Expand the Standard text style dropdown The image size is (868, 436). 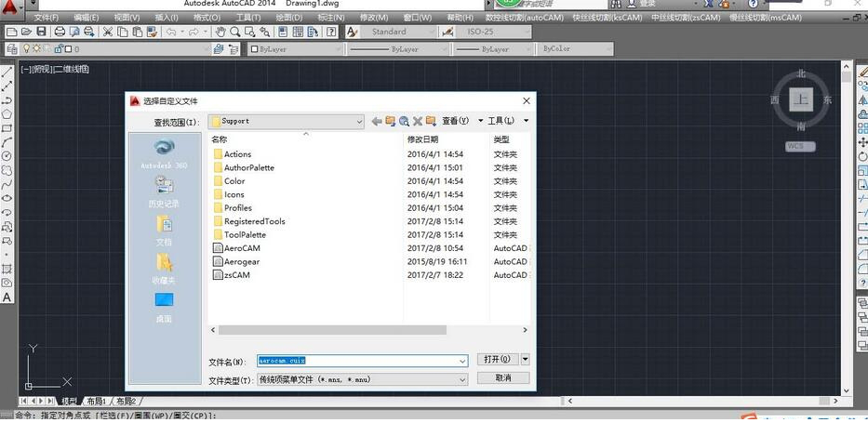pos(432,33)
